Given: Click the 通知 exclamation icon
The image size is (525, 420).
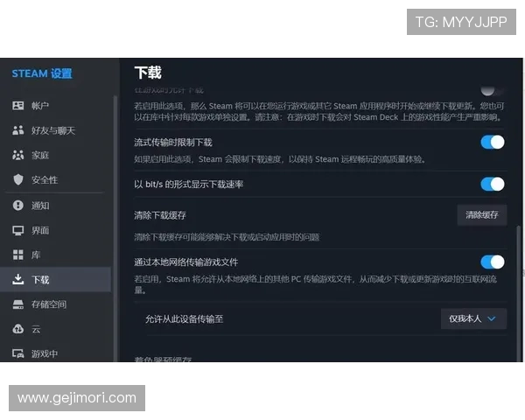Looking at the screenshot, I should pyautogui.click(x=18, y=205).
